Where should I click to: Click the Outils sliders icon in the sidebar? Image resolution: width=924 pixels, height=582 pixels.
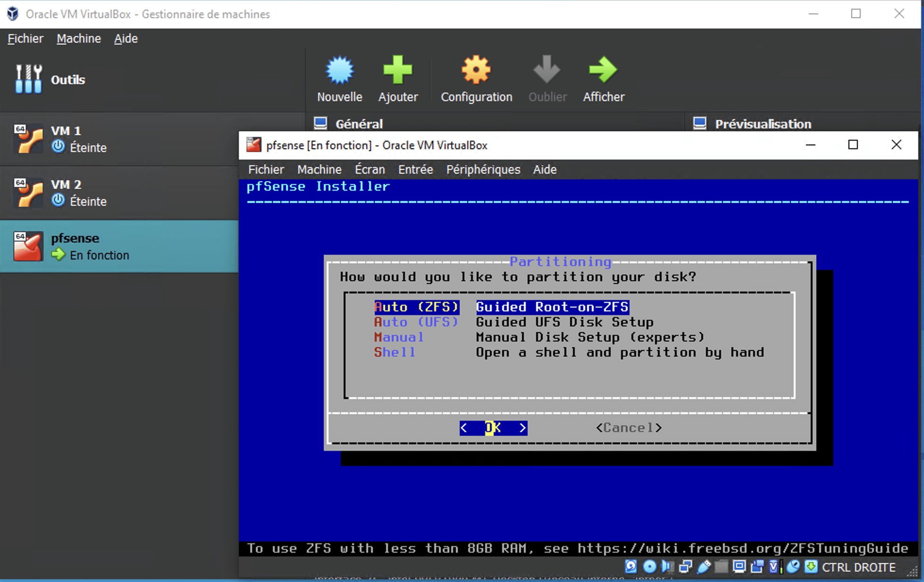pyautogui.click(x=28, y=78)
